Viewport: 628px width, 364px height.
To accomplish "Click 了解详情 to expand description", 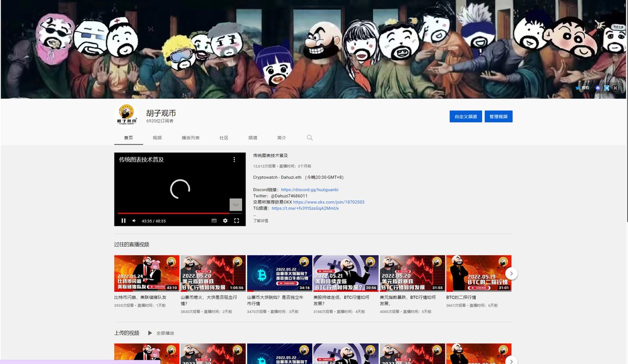I will click(261, 221).
